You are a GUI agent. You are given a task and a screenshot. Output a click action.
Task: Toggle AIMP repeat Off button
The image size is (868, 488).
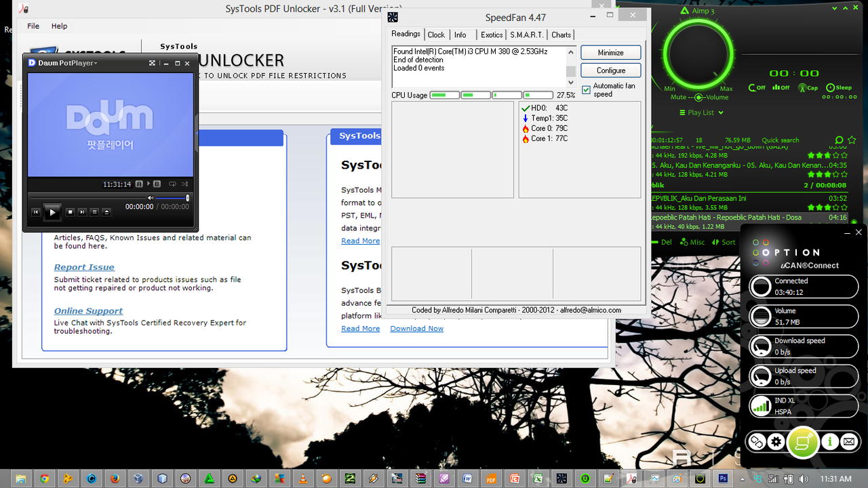point(757,87)
